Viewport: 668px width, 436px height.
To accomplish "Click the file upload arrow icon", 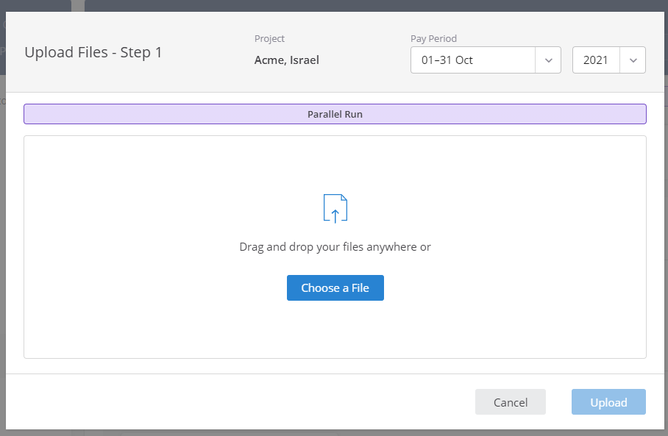I will click(335, 208).
